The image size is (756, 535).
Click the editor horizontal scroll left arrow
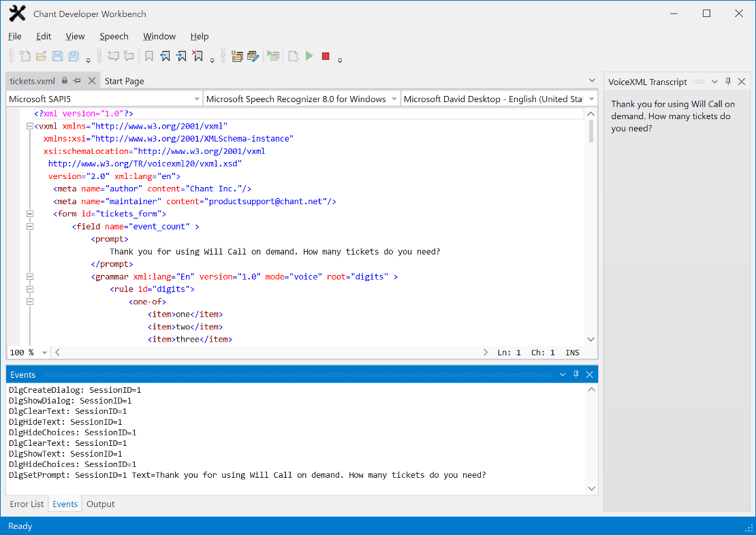point(57,353)
